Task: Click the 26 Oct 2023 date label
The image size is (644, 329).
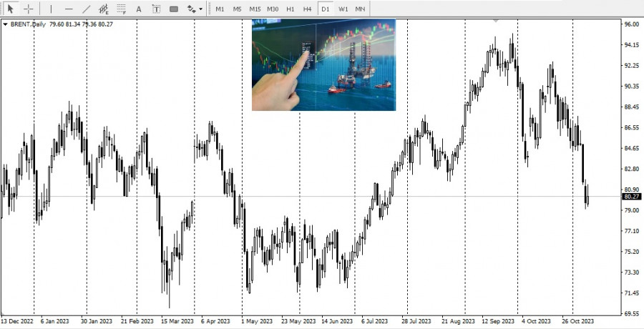Action: [x=578, y=321]
